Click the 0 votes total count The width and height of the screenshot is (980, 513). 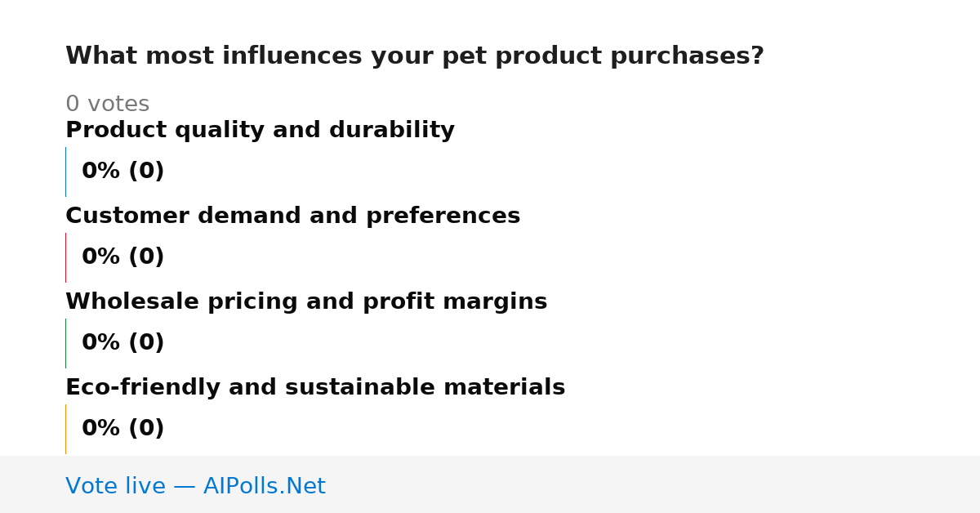pos(107,105)
